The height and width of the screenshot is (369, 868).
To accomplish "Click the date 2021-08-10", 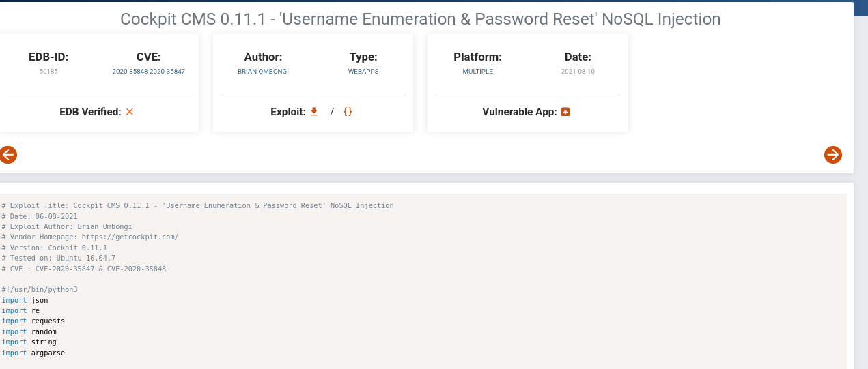I will 578,71.
